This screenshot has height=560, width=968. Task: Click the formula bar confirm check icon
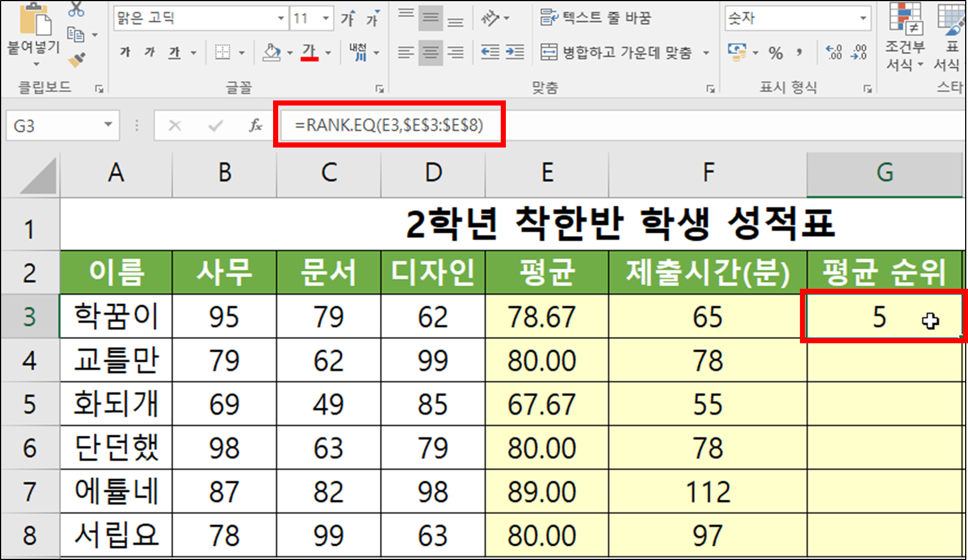(216, 125)
